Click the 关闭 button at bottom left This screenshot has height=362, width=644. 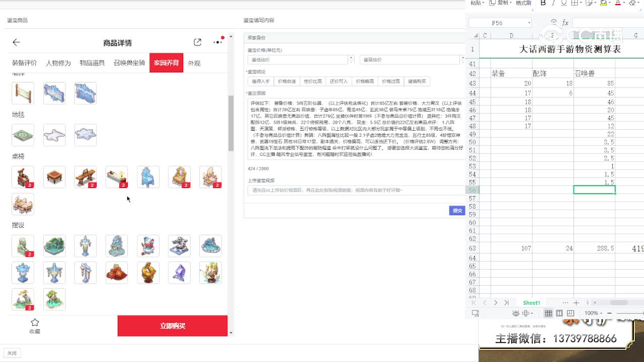12,353
